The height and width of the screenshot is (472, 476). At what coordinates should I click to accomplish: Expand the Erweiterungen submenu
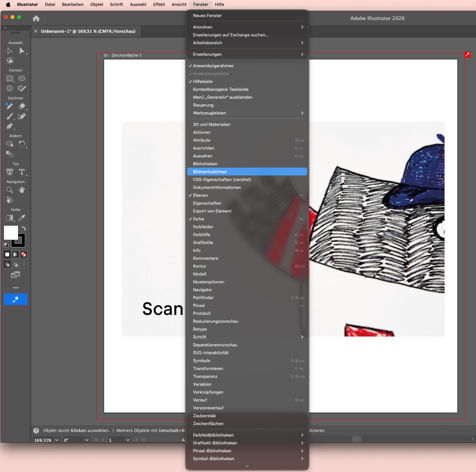click(247, 54)
